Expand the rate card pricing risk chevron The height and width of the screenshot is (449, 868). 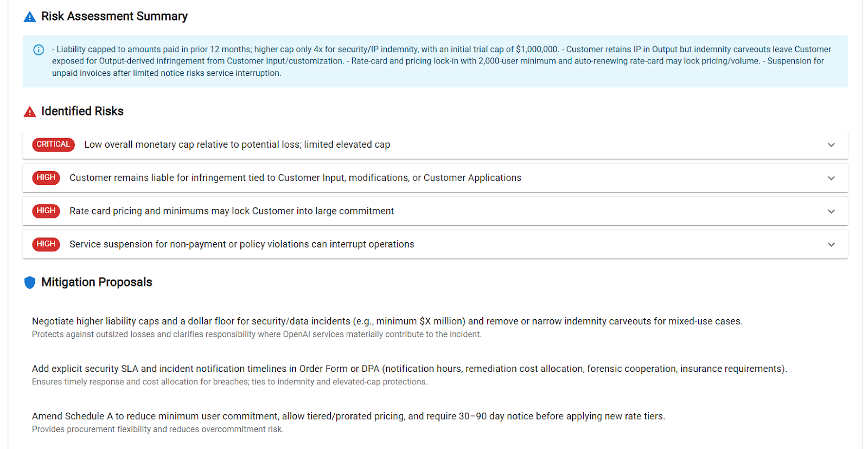click(x=831, y=211)
